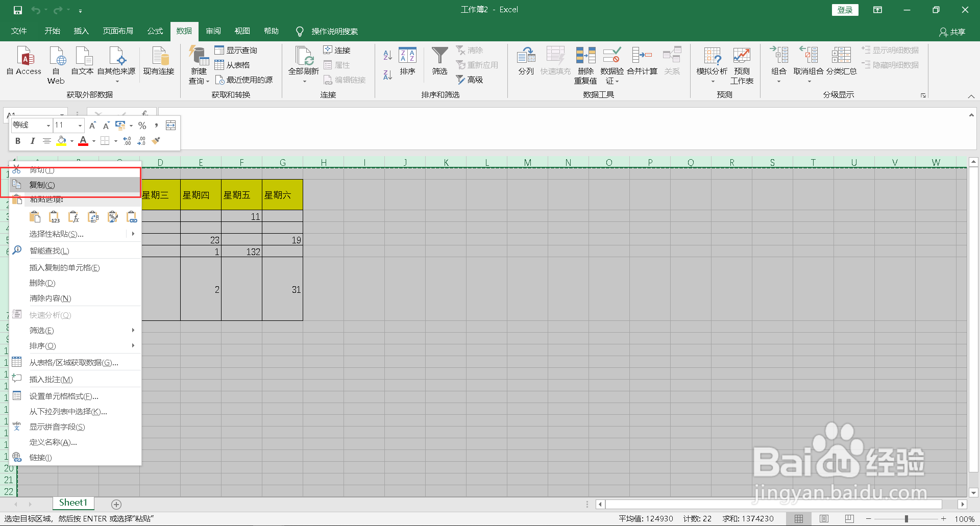Click Save icon in quick access toolbar
The image size is (980, 526).
[x=18, y=10]
